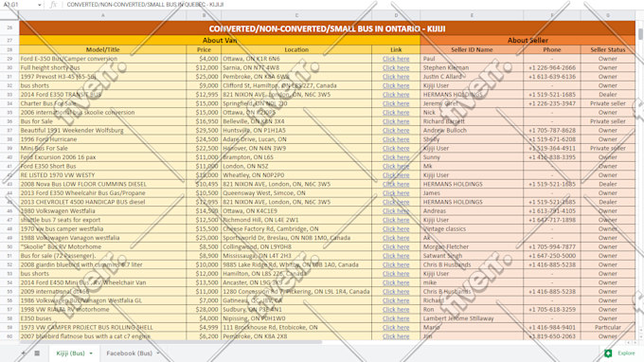Select the seller cell Stephen Kleman

pos(472,68)
